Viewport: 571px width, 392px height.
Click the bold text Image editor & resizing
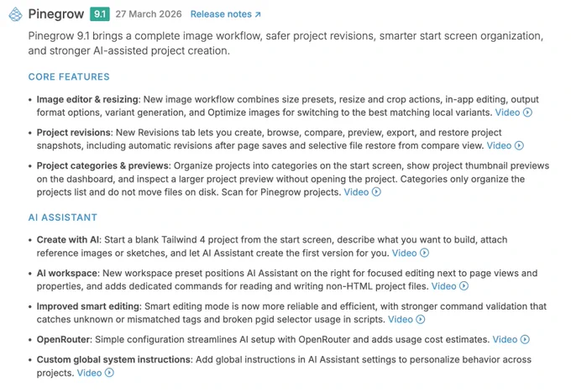(x=88, y=99)
